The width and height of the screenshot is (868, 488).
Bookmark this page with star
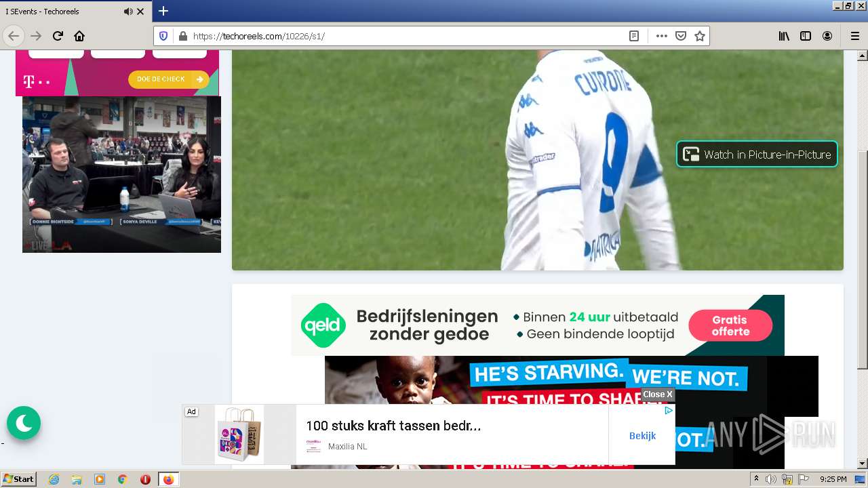click(x=700, y=36)
